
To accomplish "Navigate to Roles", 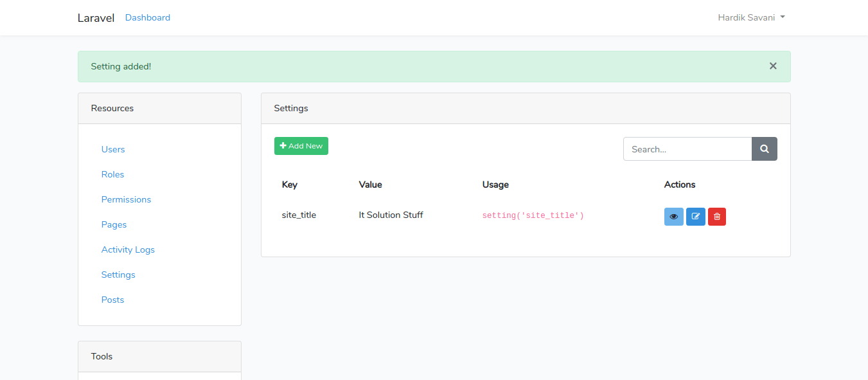I will pyautogui.click(x=112, y=174).
